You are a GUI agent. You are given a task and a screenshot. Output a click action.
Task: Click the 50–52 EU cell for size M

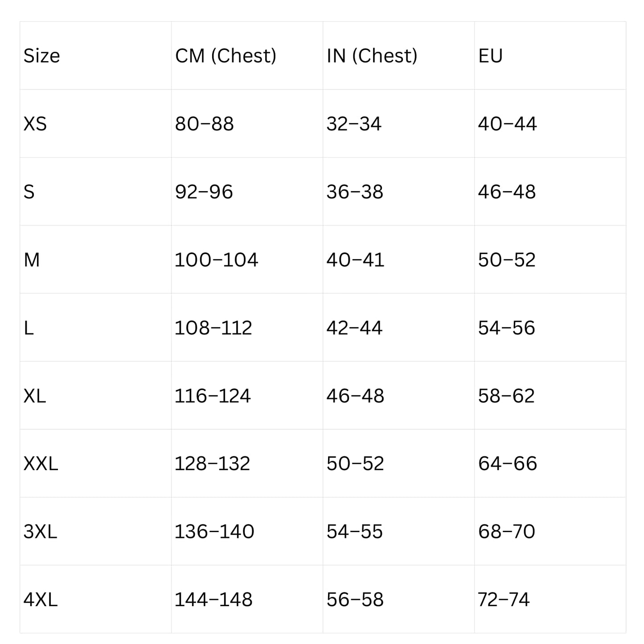(x=507, y=260)
